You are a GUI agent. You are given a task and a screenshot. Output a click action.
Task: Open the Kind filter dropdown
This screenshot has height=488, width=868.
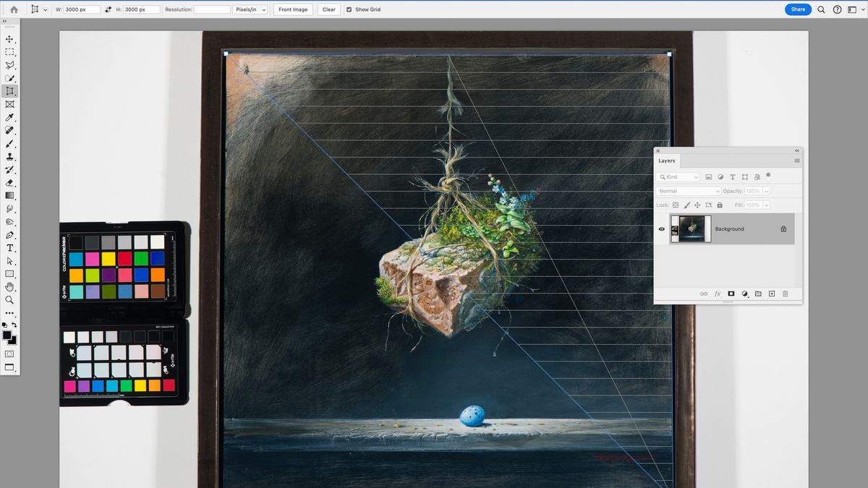tap(678, 177)
